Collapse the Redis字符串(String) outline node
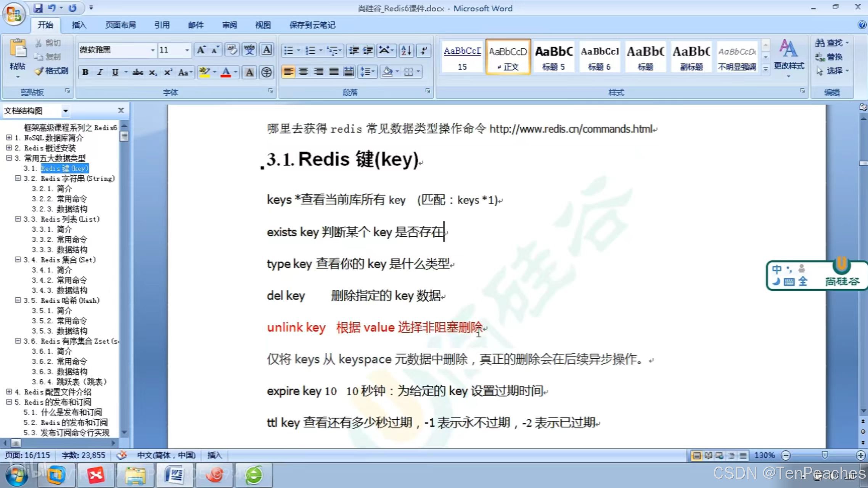The image size is (868, 488). pyautogui.click(x=18, y=178)
